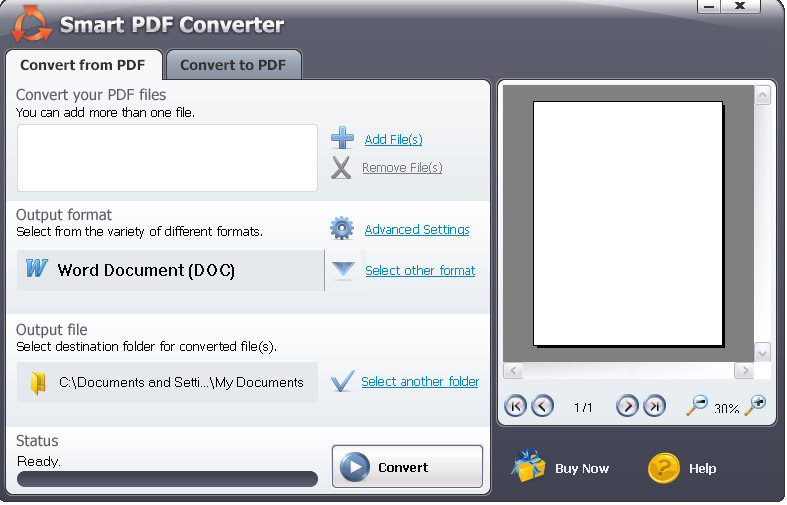The height and width of the screenshot is (505, 787).
Task: Click the Select another folder link
Action: point(420,382)
